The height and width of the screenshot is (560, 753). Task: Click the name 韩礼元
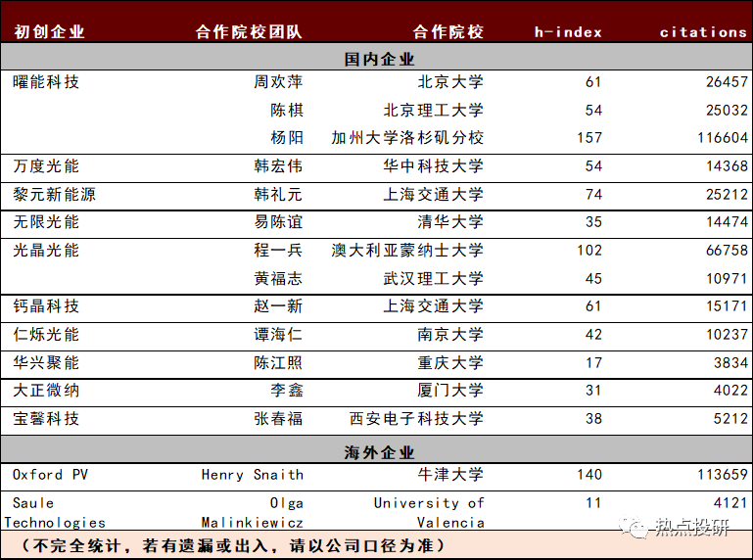click(278, 194)
